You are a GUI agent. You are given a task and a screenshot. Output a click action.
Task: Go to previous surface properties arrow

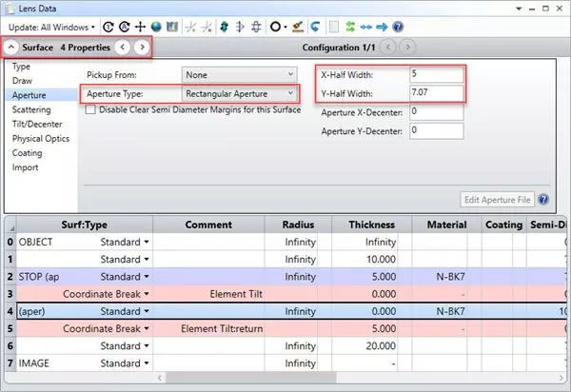pyautogui.click(x=122, y=47)
